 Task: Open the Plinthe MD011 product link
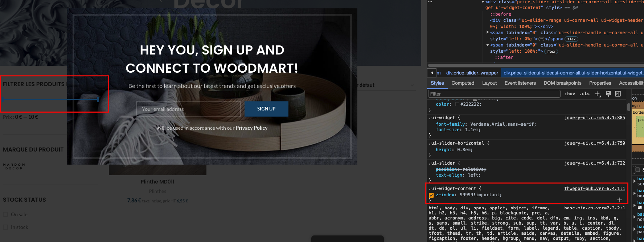point(157,182)
